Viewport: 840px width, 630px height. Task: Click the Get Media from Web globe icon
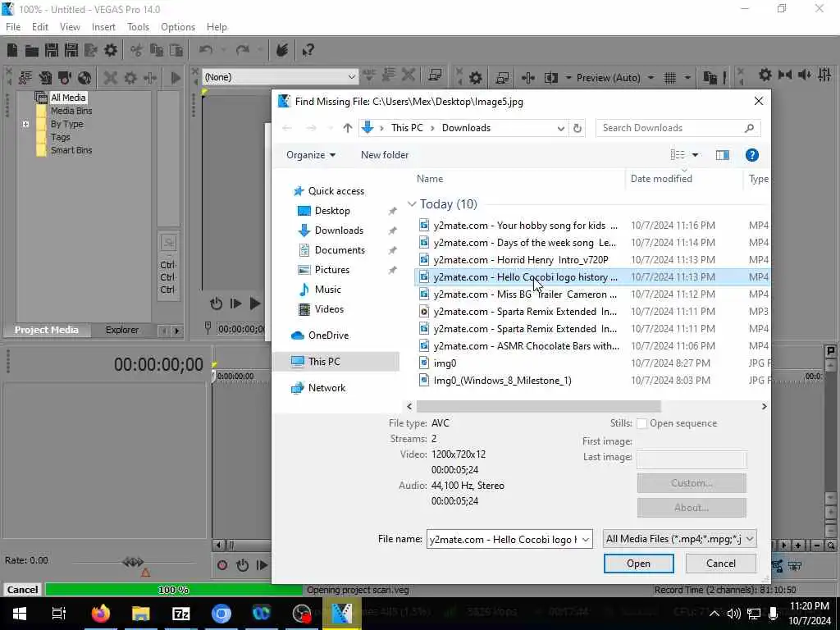[84, 78]
